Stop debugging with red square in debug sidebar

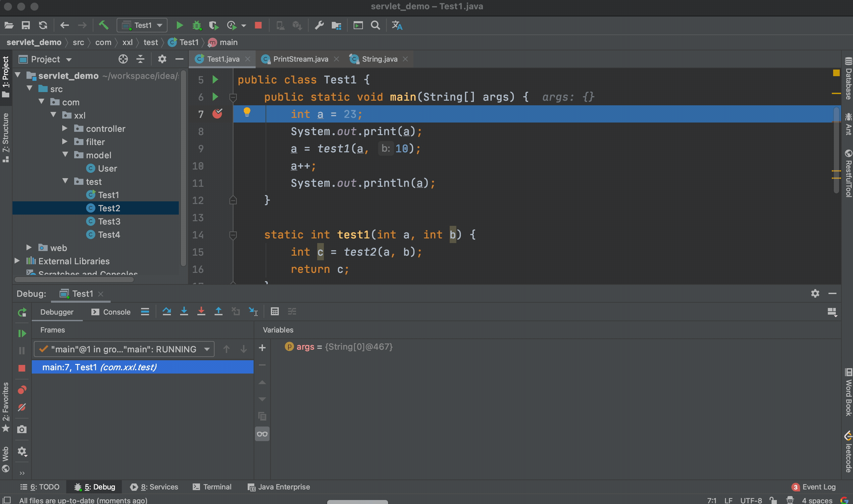[x=22, y=368]
